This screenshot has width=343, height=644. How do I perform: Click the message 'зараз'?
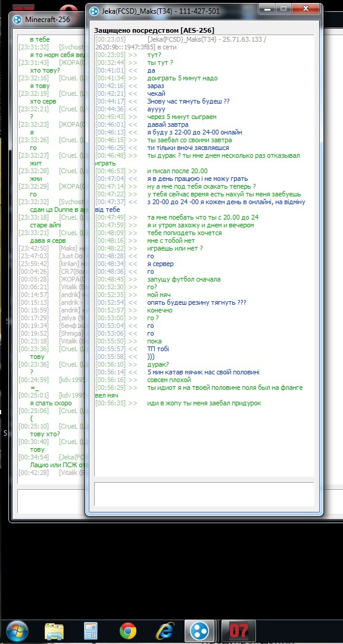pyautogui.click(x=155, y=86)
